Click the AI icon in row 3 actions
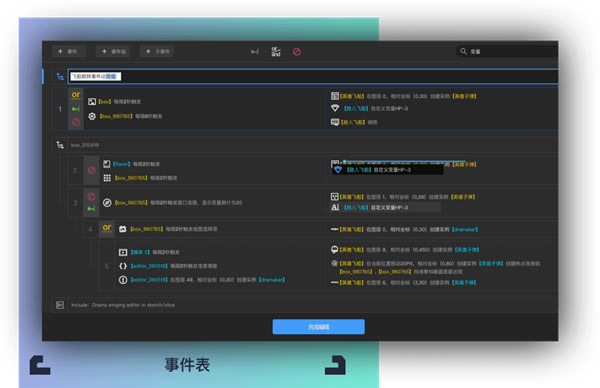 (x=335, y=207)
